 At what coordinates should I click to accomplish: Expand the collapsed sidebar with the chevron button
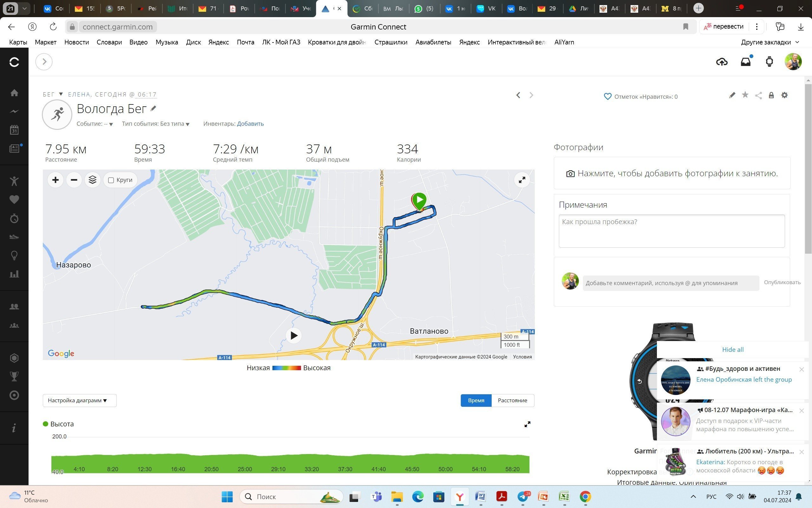[44, 62]
